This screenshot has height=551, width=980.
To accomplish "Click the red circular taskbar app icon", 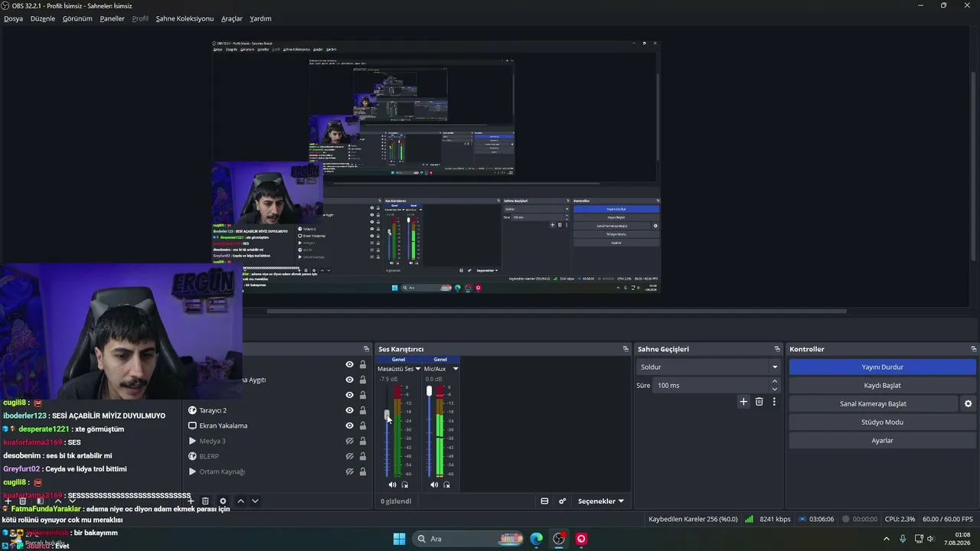I will click(581, 539).
